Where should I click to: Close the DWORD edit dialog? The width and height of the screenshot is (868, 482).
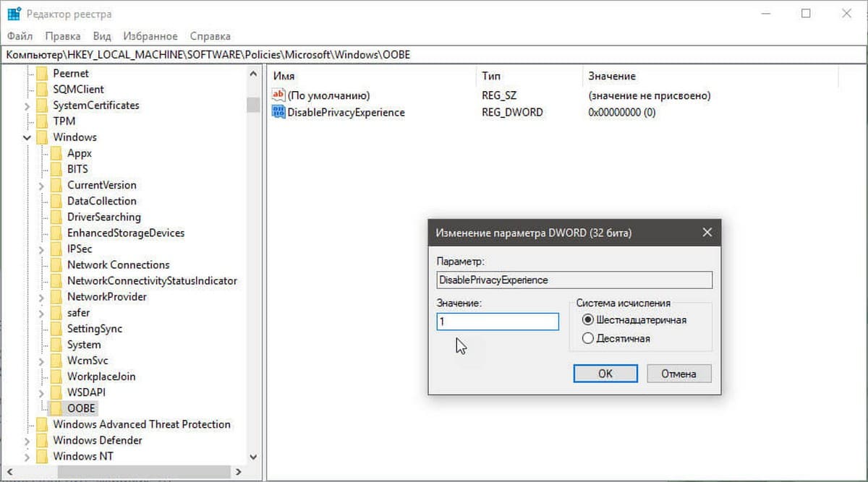click(707, 233)
